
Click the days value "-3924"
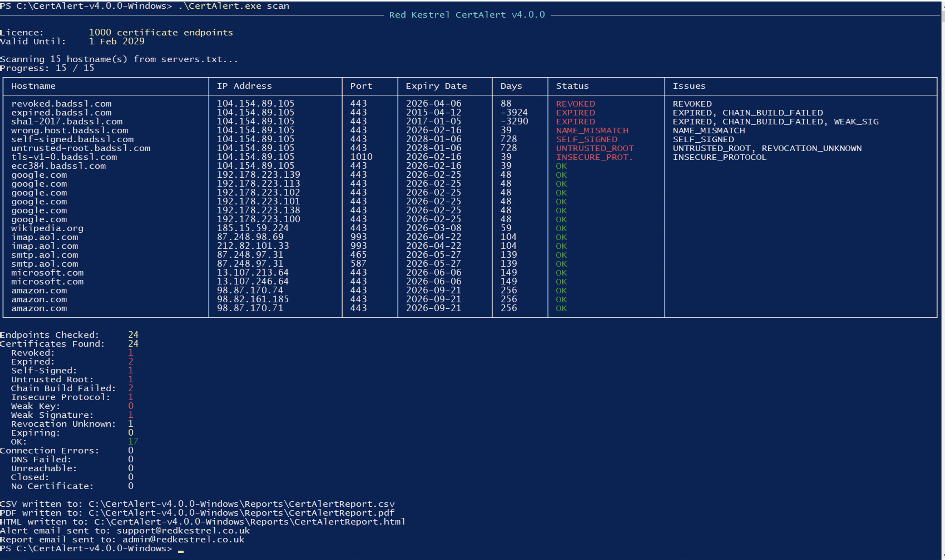(514, 112)
